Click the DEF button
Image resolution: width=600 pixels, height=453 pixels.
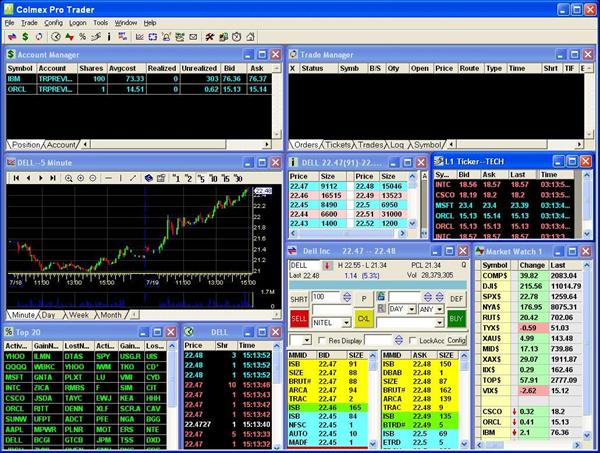click(x=456, y=299)
